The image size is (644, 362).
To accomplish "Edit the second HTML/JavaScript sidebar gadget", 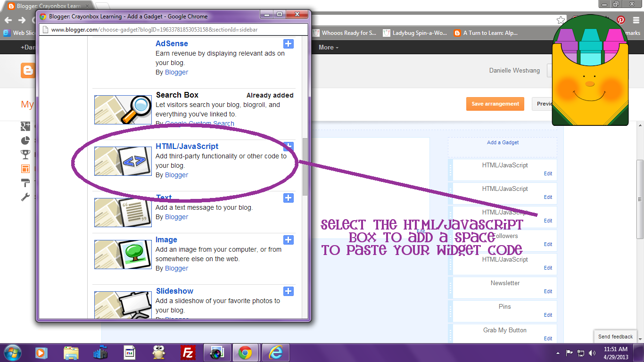I will (x=548, y=197).
